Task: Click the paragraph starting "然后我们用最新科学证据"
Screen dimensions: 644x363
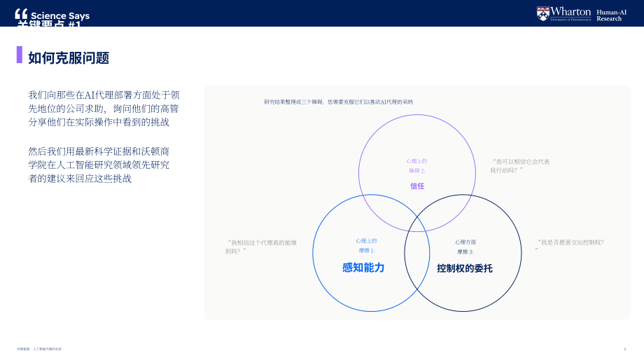Action: [x=99, y=165]
